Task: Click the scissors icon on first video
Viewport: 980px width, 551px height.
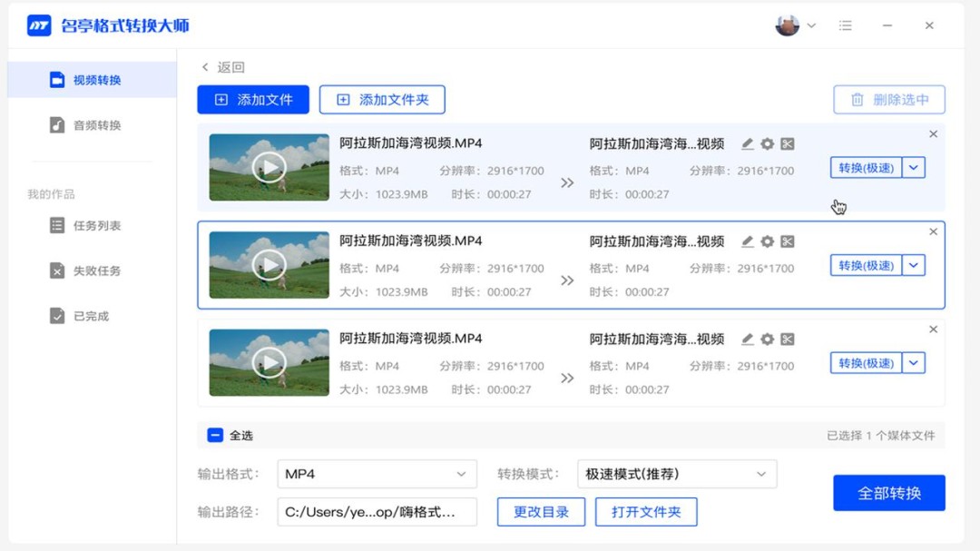Action: click(x=788, y=143)
